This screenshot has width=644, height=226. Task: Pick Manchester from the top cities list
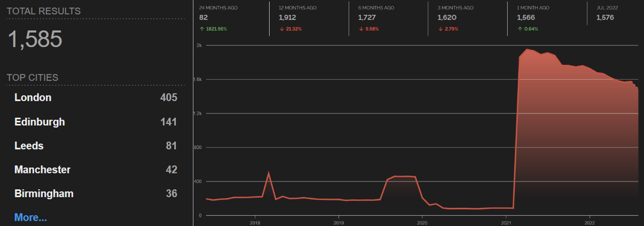click(42, 169)
